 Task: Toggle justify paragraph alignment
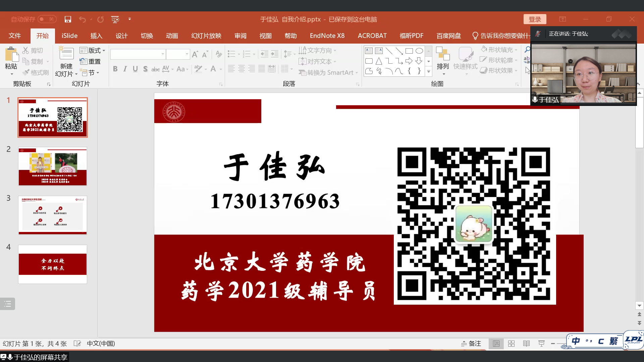point(261,69)
